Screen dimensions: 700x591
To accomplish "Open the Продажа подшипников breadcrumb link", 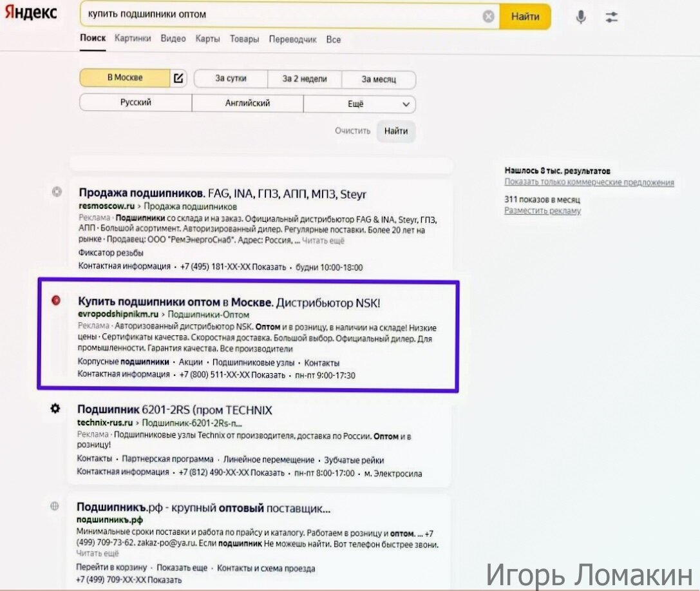I will point(190,207).
